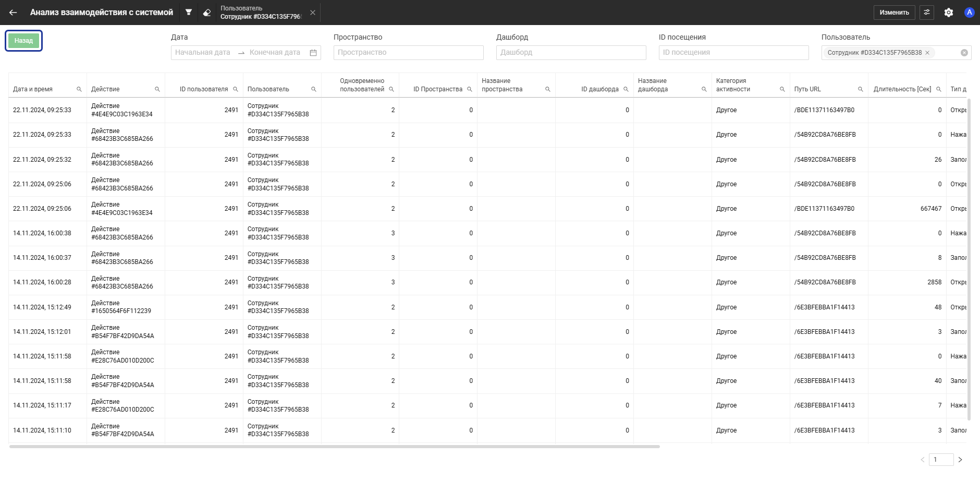Open the Пространство filter dropdown
Viewport: 980px width, 480px height.
click(408, 52)
